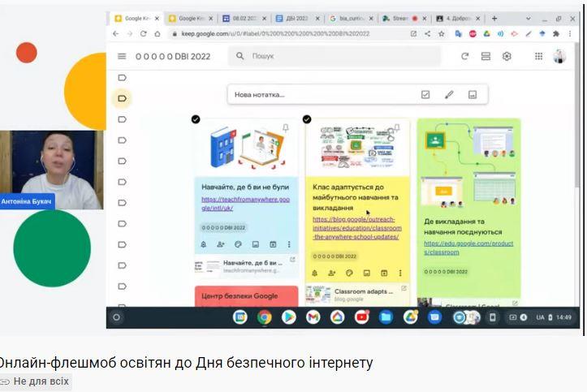The width and height of the screenshot is (587, 392).
Task: Click the DBI 2022 label chip on blue note
Action: (x=223, y=227)
